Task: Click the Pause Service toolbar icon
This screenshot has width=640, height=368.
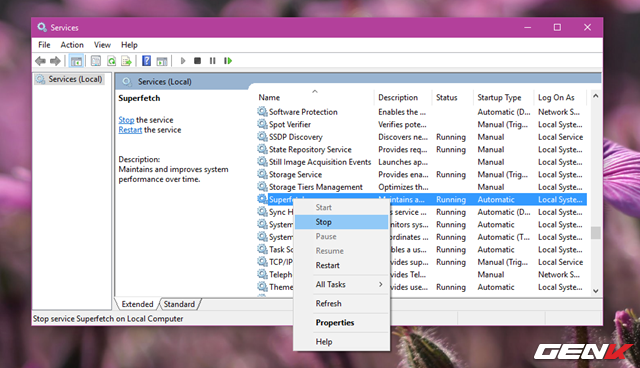Action: (x=212, y=61)
